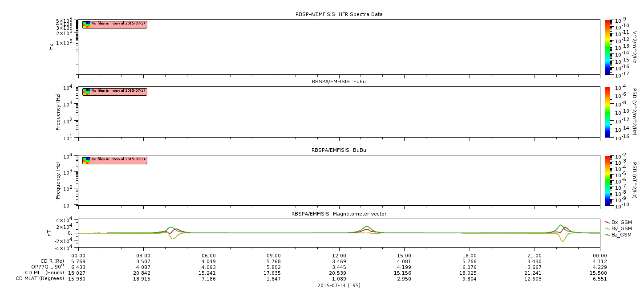Click the color icon in BuBu warning box

[87, 160]
